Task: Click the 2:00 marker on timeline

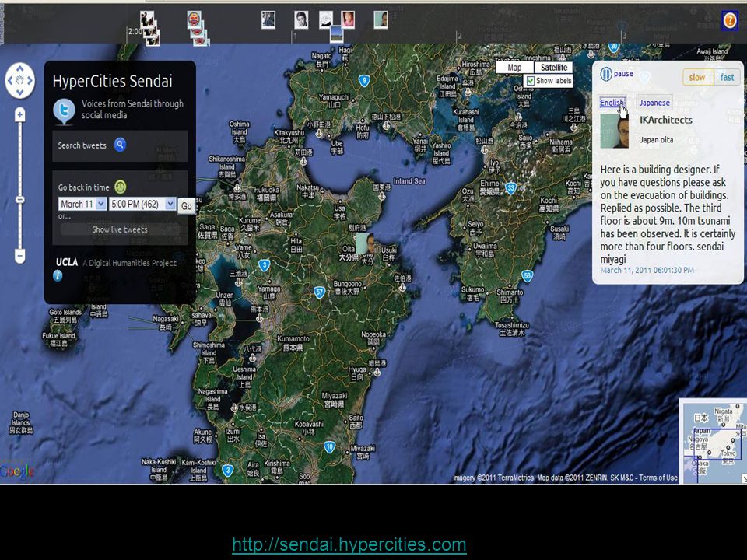Action: [x=135, y=31]
